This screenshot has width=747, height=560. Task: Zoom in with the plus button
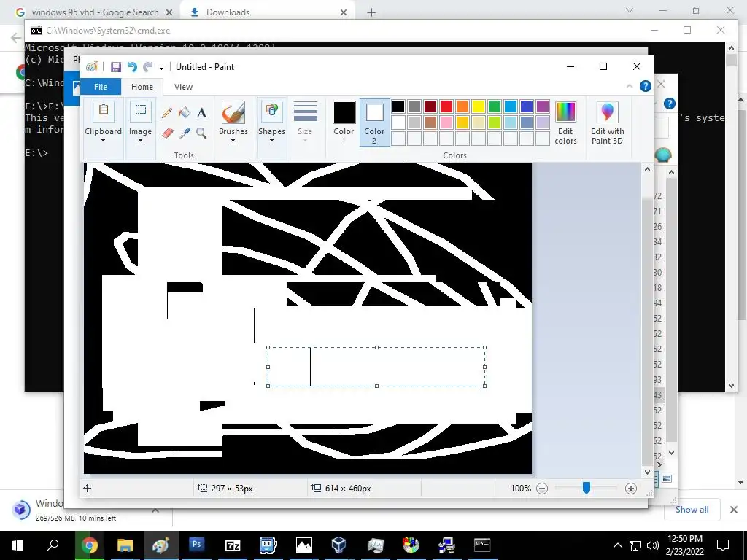pyautogui.click(x=631, y=489)
